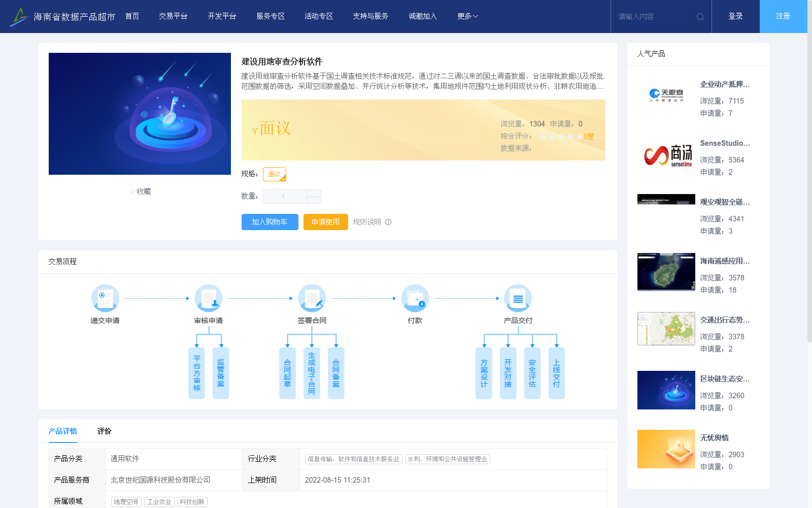Screen dimensions: 812x508
Task: Click the first rating star
Action: pyautogui.click(x=543, y=137)
